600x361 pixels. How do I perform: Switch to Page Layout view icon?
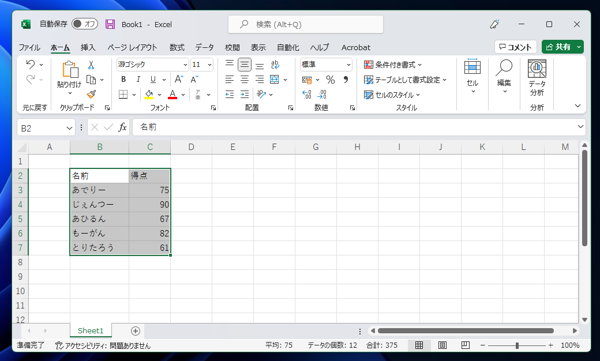(442, 345)
